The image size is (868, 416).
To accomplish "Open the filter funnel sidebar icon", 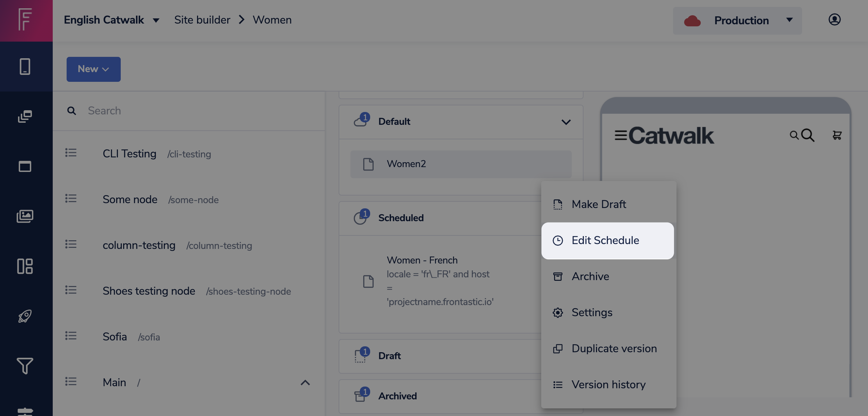I will point(25,365).
